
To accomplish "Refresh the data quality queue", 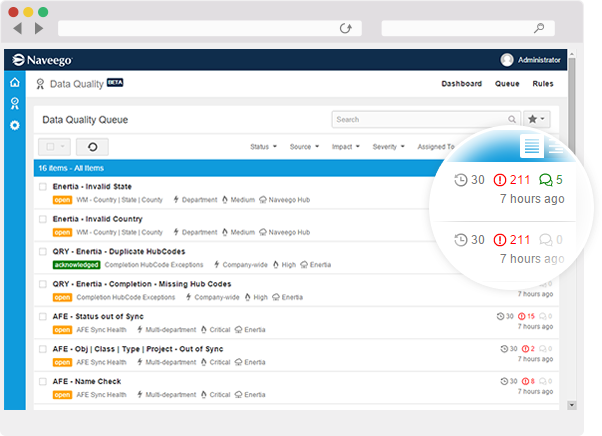I will pos(92,147).
